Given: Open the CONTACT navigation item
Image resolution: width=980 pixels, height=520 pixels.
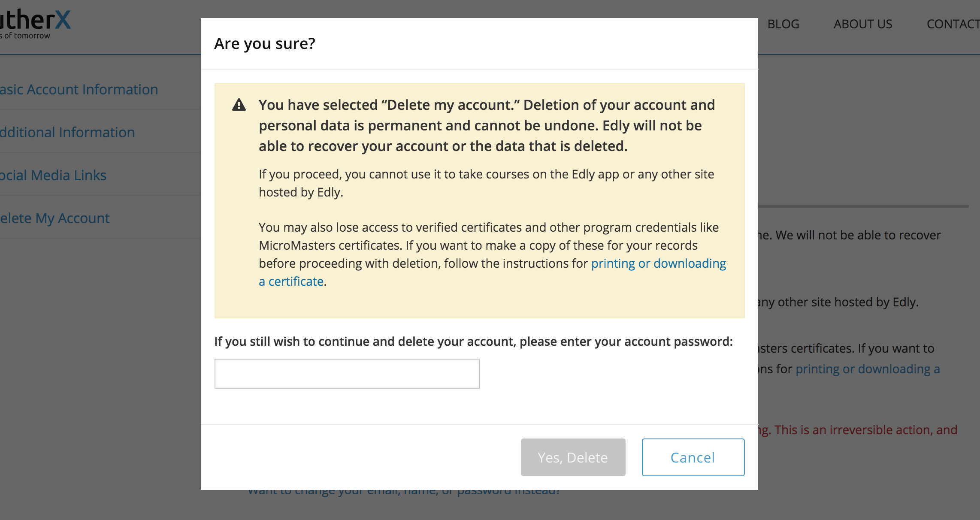Looking at the screenshot, I should click(x=953, y=24).
